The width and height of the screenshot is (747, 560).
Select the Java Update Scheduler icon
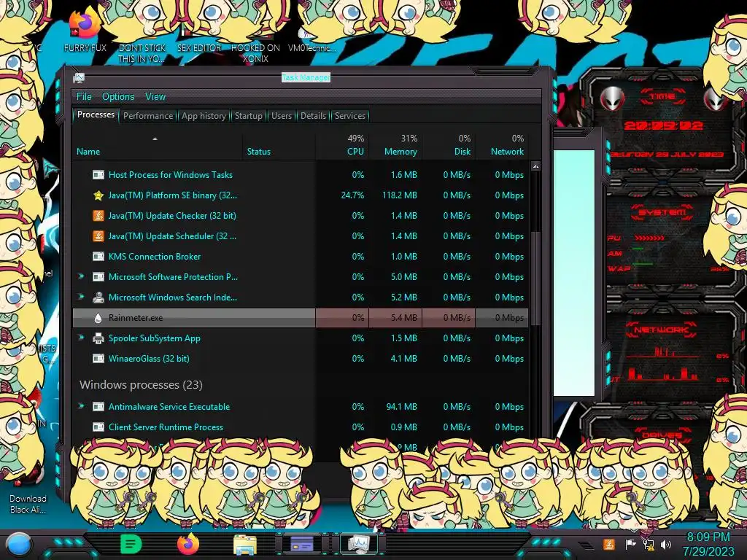coord(98,236)
